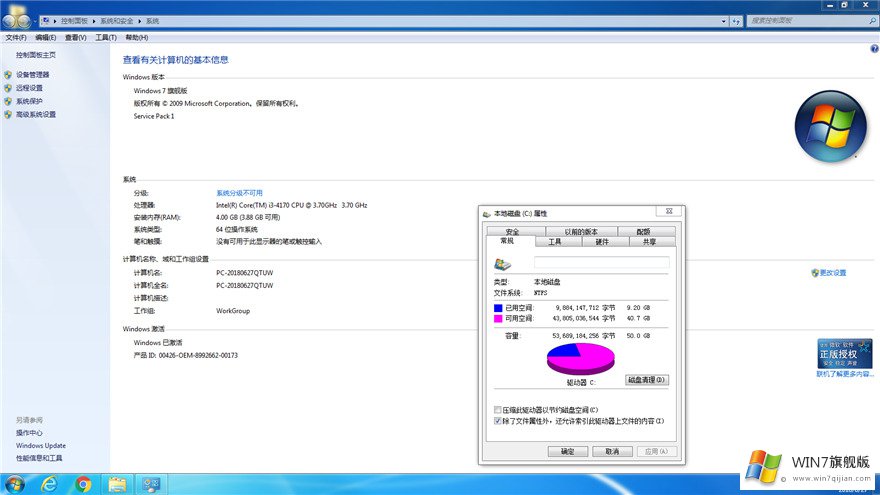Screen dimensions: 880x495
Task: Click the magenta free space swatch
Action: click(x=498, y=318)
